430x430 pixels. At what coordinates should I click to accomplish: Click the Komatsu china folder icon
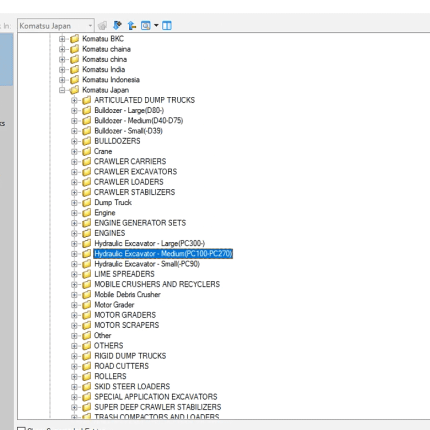[x=75, y=59]
